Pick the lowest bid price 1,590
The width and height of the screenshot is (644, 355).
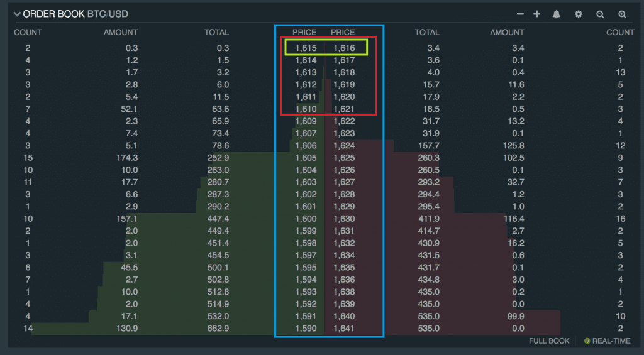pos(306,329)
